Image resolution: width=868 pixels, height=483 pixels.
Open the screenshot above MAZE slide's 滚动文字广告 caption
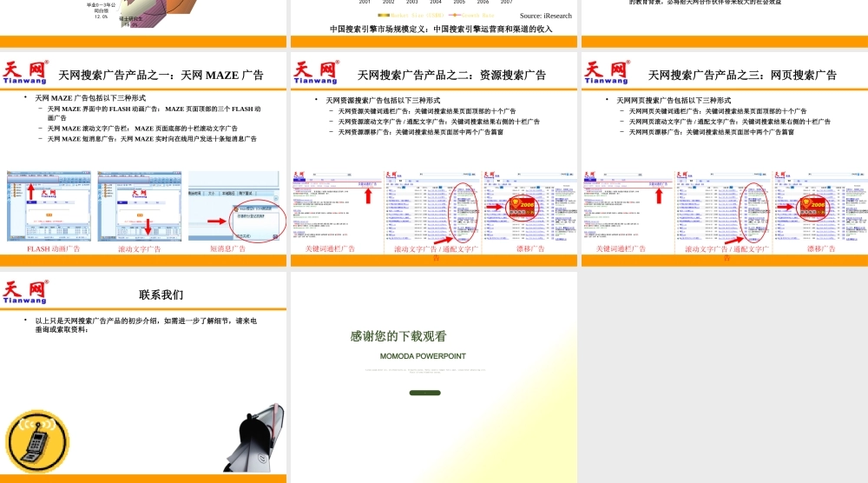tap(140, 206)
